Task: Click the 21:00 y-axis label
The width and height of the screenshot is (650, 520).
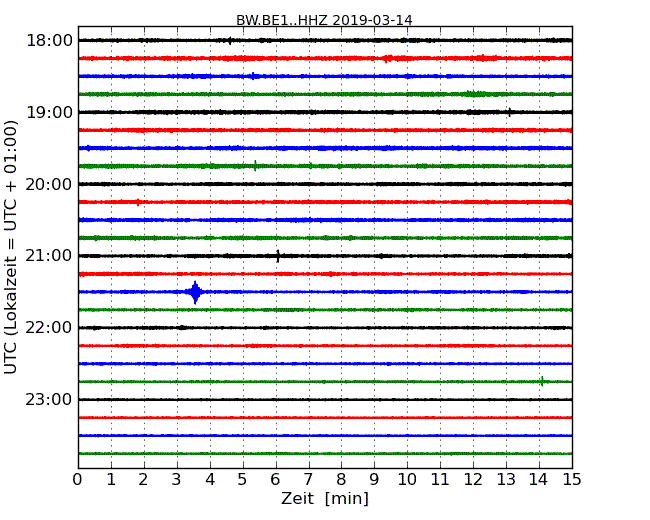Action: pyautogui.click(x=49, y=256)
